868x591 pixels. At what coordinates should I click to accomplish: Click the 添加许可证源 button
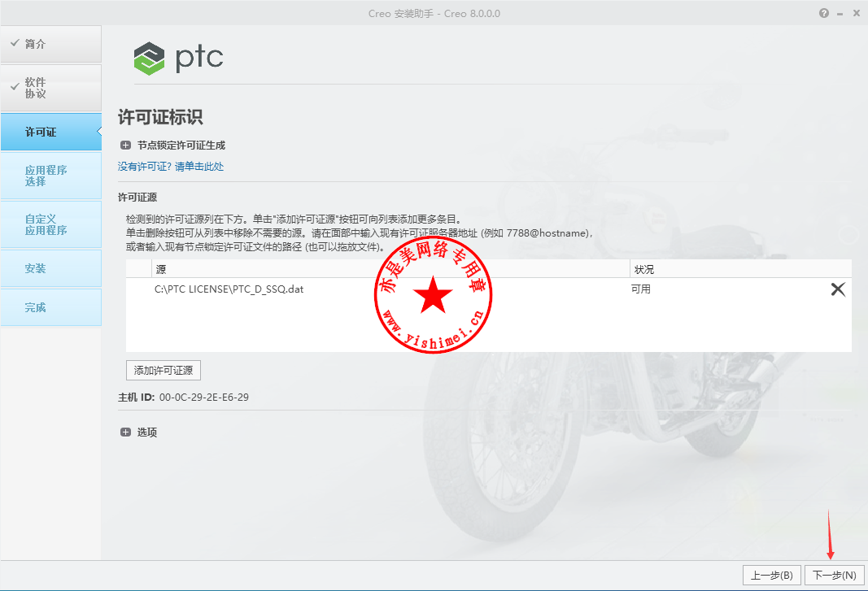[x=164, y=370]
